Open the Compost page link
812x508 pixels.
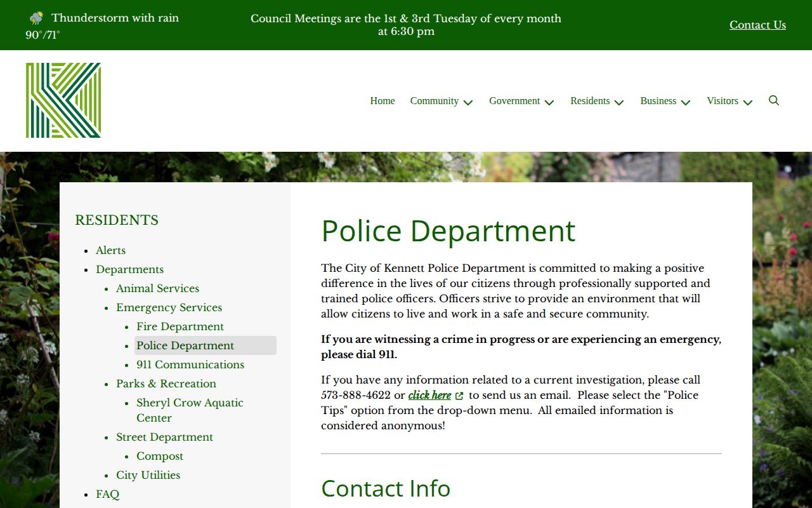[160, 456]
